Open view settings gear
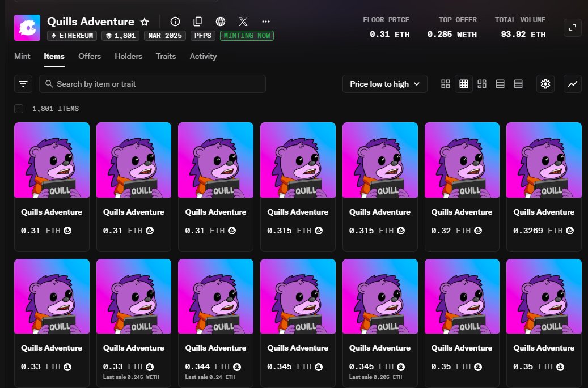Viewport: 588px width, 388px height. click(545, 84)
